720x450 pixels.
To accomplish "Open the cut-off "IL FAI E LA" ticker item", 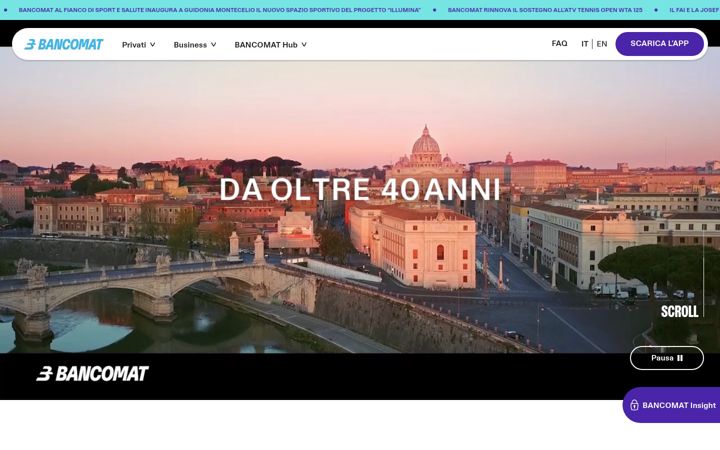I will click(694, 10).
